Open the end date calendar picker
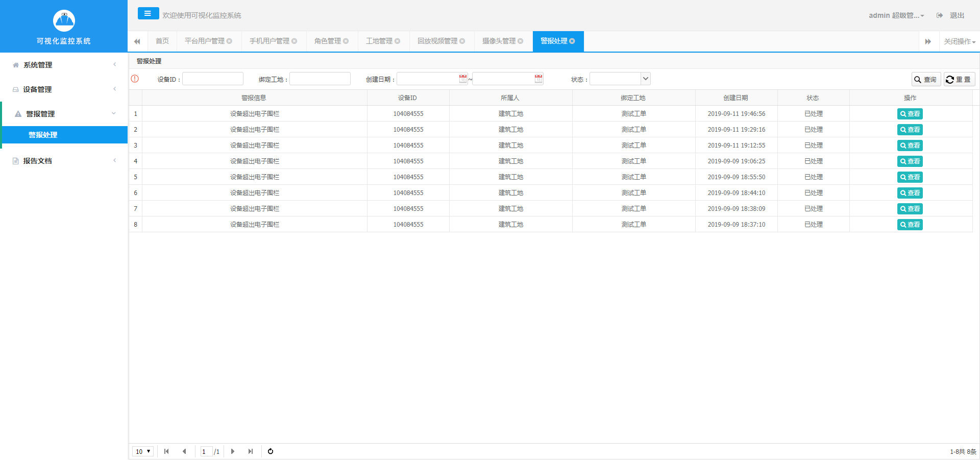 point(538,79)
